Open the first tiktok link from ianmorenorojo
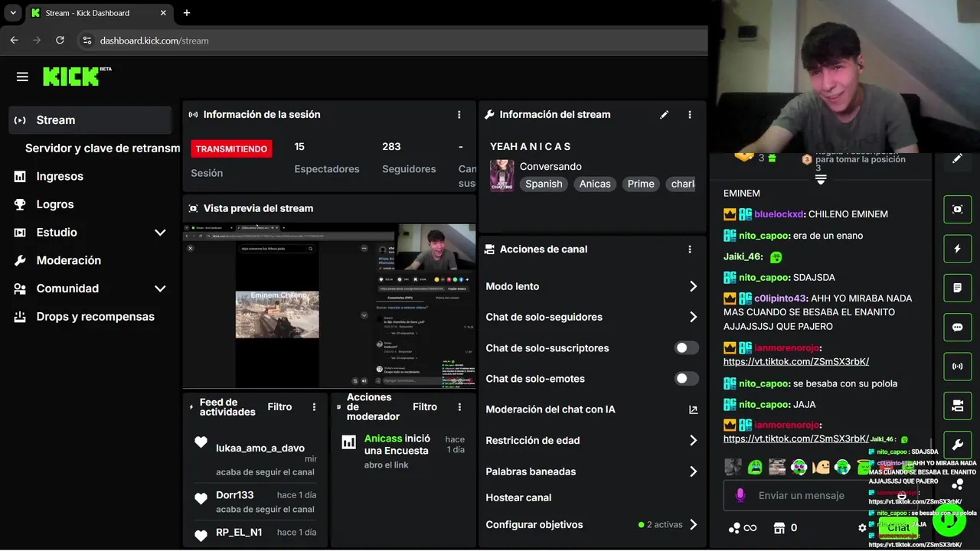 click(796, 362)
